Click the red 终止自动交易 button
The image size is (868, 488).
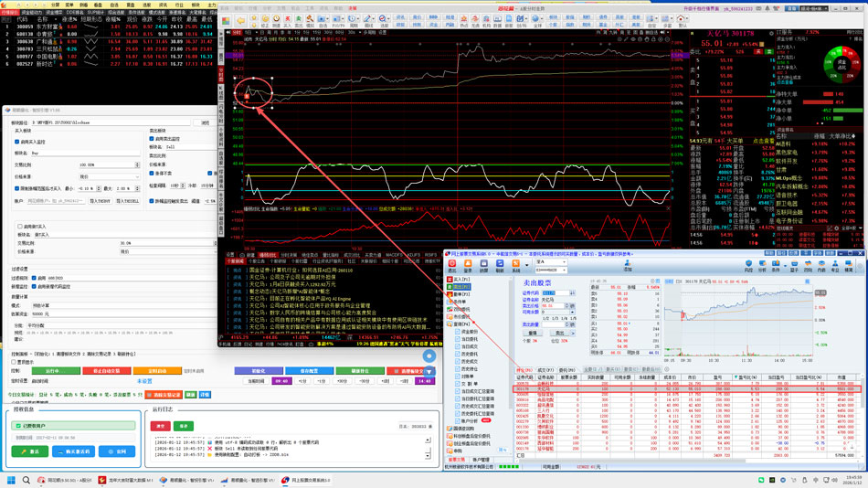[105, 371]
